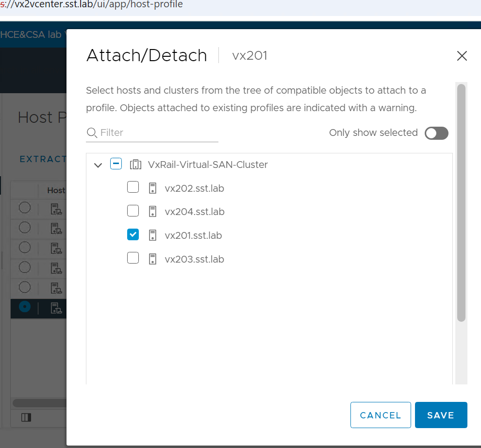481x448 pixels.
Task: Click host profile icon in fourth table row
Action: coord(56,268)
